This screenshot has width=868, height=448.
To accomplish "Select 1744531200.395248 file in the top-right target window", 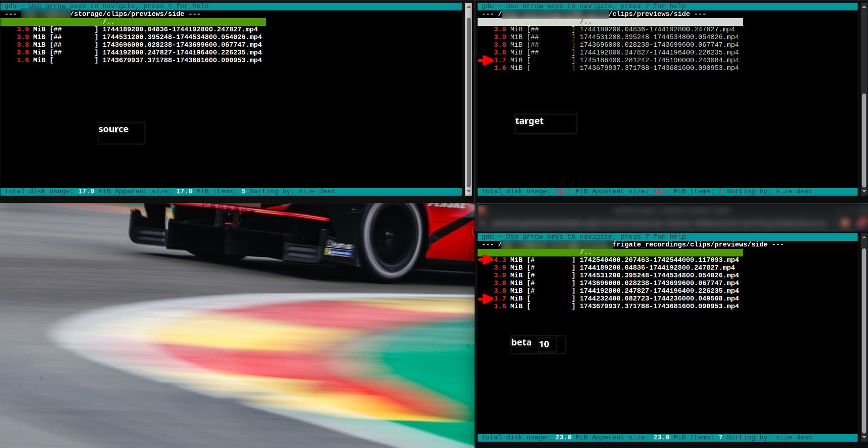I will [616, 37].
